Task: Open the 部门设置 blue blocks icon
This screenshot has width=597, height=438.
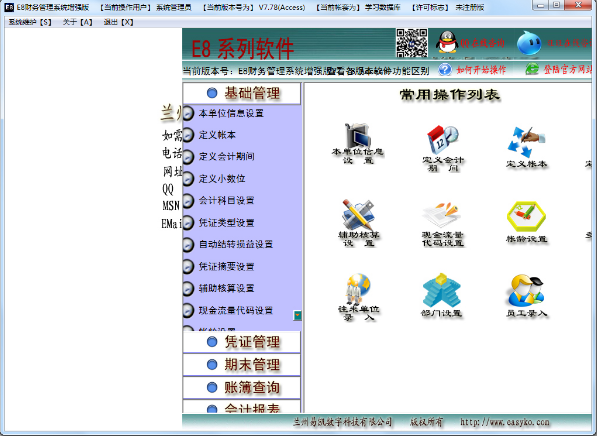Action: tap(442, 295)
